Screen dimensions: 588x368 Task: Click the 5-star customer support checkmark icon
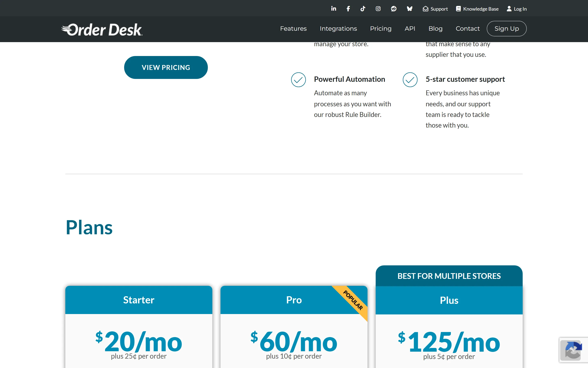pos(410,80)
